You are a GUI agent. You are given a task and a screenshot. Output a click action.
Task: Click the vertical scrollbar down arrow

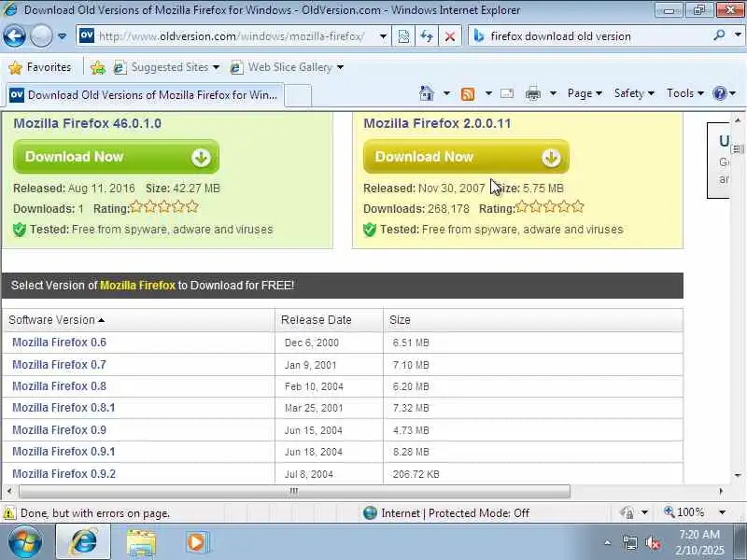pyautogui.click(x=738, y=475)
